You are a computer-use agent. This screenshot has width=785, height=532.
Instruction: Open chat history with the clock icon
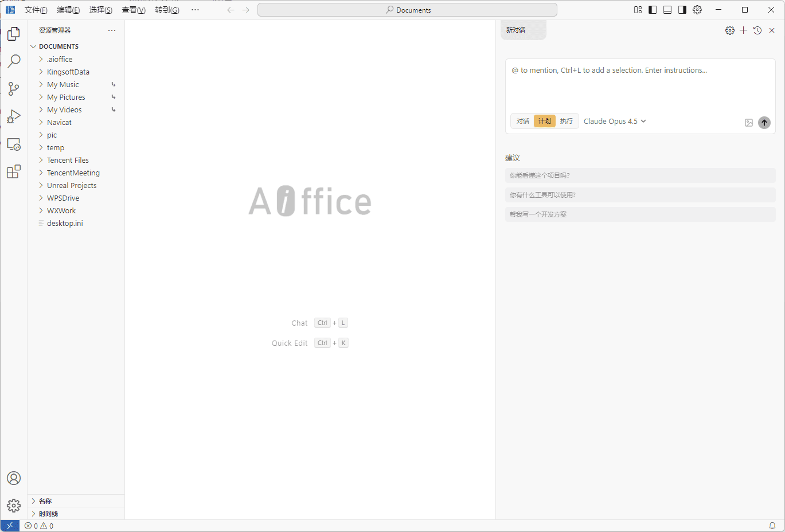tap(757, 30)
